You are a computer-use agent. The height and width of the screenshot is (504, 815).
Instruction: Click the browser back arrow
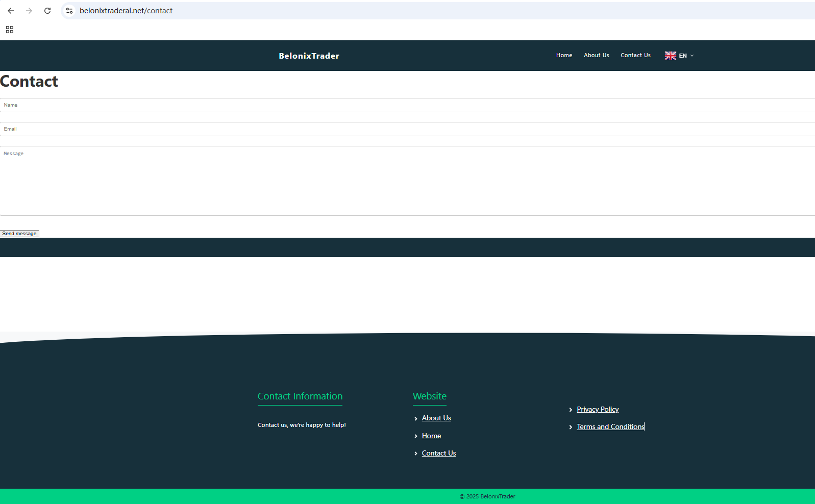11,11
